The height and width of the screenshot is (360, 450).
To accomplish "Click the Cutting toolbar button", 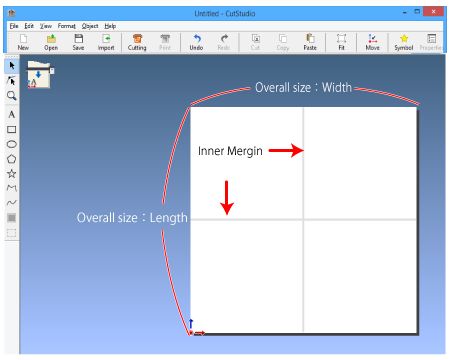I will click(137, 42).
